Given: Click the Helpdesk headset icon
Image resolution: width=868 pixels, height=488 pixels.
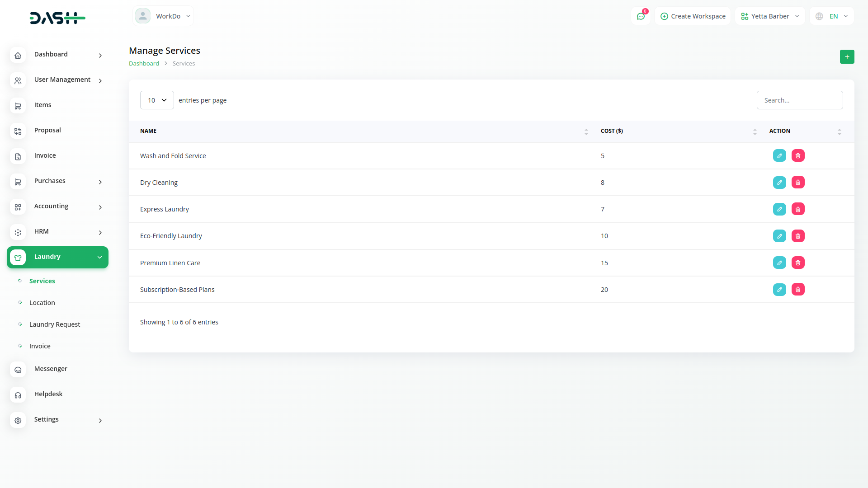Looking at the screenshot, I should 18,394.
